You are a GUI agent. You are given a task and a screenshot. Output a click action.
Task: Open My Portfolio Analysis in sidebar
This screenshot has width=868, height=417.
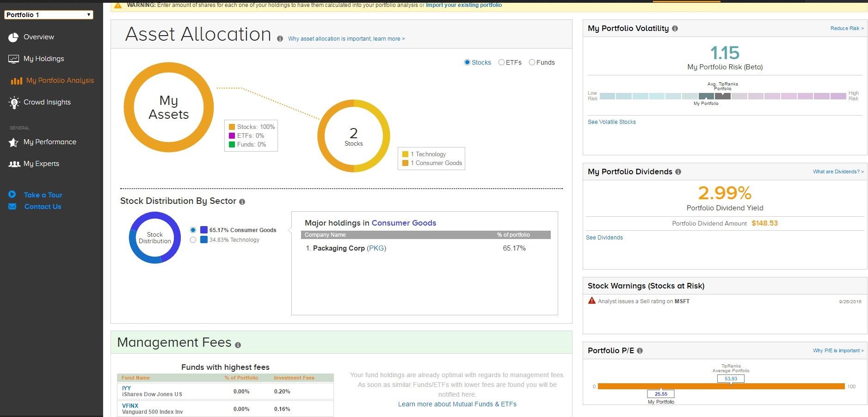[60, 80]
